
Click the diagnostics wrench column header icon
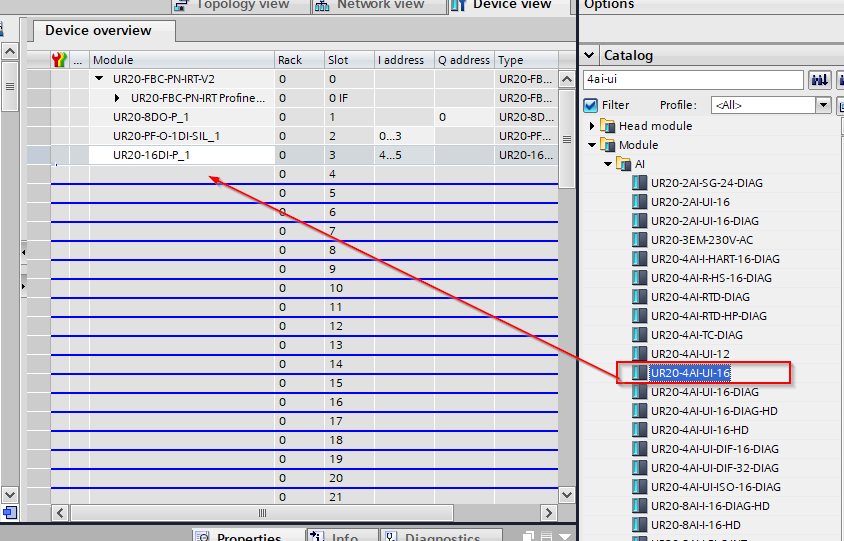click(59, 59)
